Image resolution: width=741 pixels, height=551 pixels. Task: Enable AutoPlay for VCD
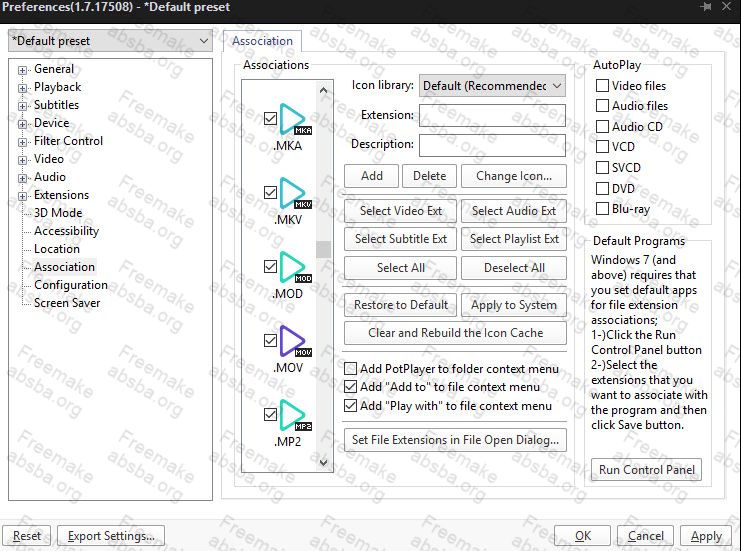(x=602, y=146)
